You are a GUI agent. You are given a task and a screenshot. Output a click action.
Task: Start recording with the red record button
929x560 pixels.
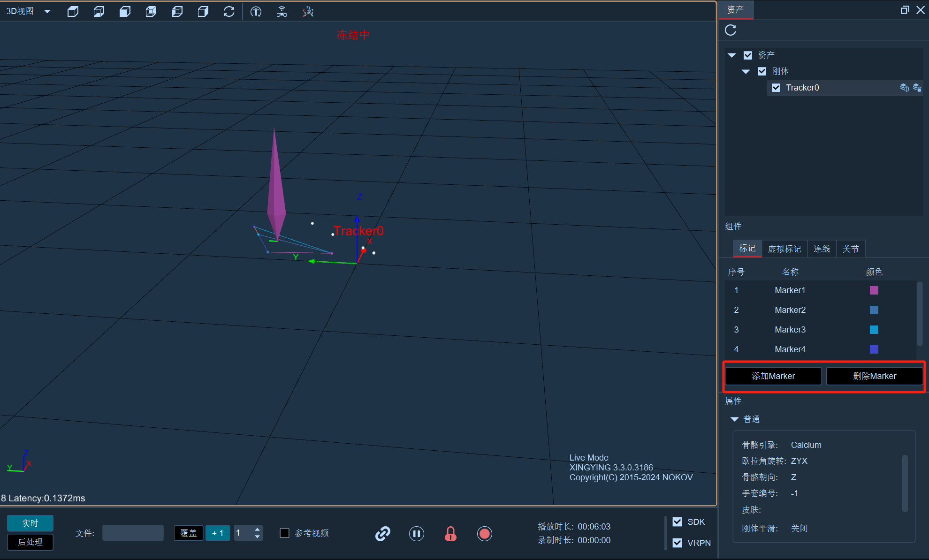[x=485, y=533]
